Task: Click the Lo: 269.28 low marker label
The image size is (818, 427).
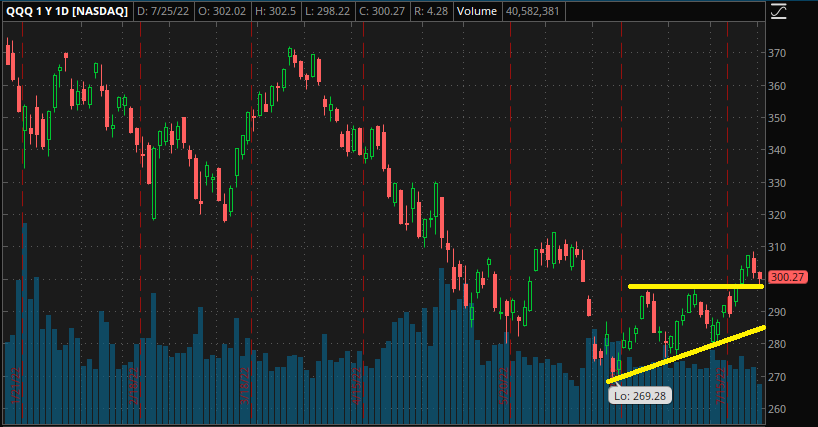Action: click(x=640, y=396)
